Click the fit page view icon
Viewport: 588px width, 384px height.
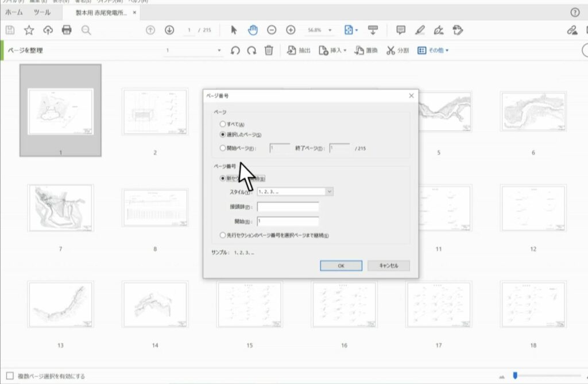[349, 30]
